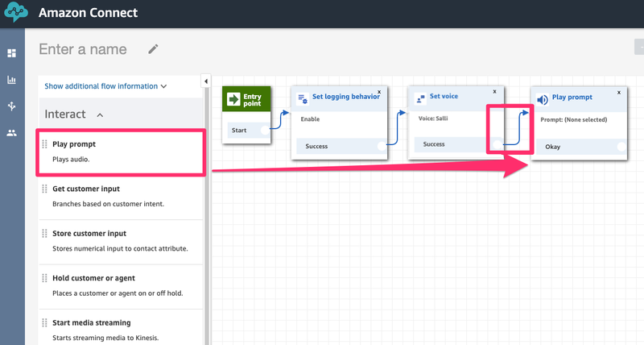Click 'Places a customer or agent on or off hold.'
The image size is (644, 345).
click(x=118, y=293)
